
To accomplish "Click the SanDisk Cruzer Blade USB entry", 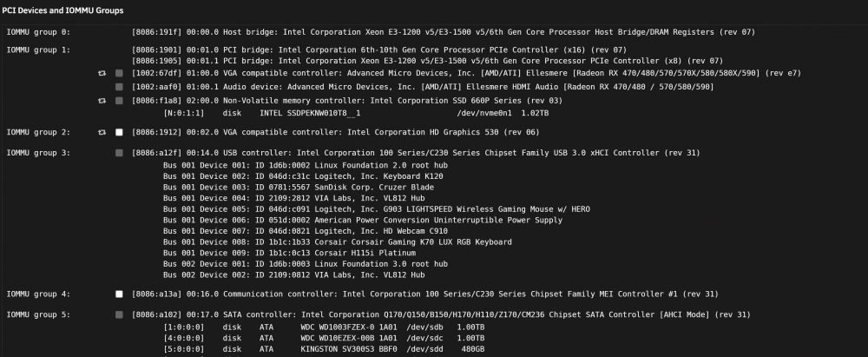I will (299, 188).
